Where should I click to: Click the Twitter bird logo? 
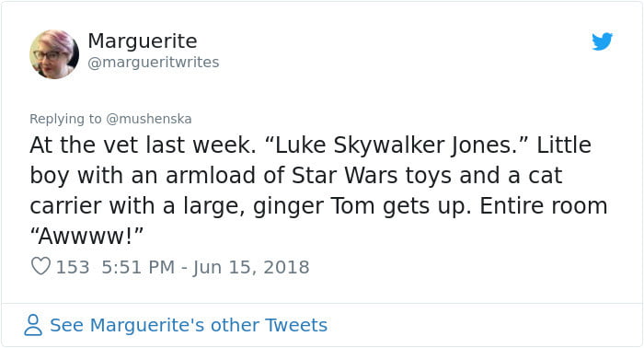coord(602,41)
